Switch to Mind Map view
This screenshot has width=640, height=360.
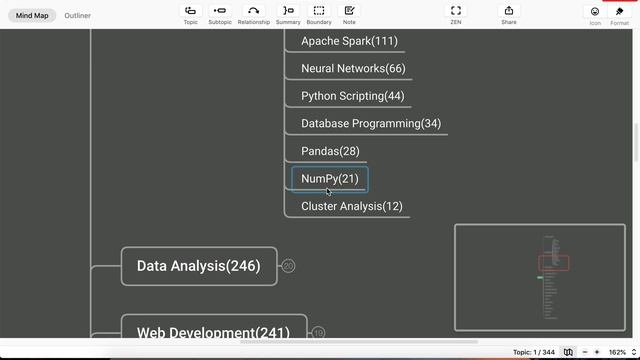[32, 16]
